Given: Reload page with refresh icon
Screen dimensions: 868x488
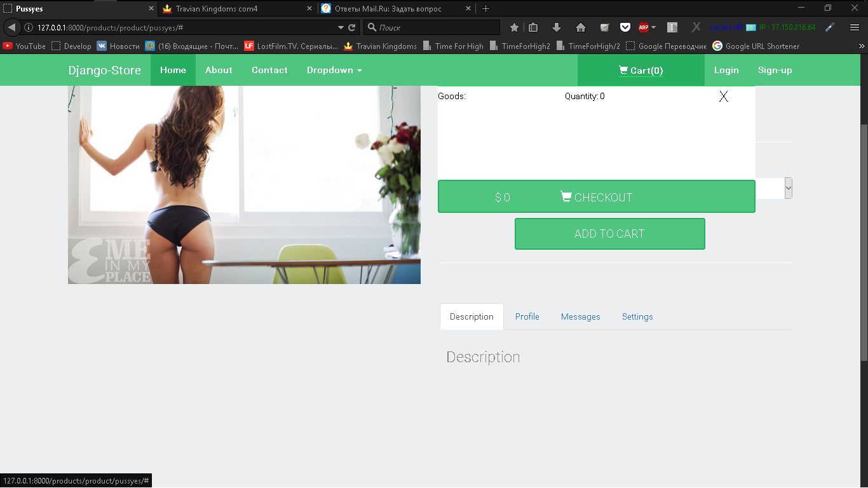Looking at the screenshot, I should pos(352,27).
